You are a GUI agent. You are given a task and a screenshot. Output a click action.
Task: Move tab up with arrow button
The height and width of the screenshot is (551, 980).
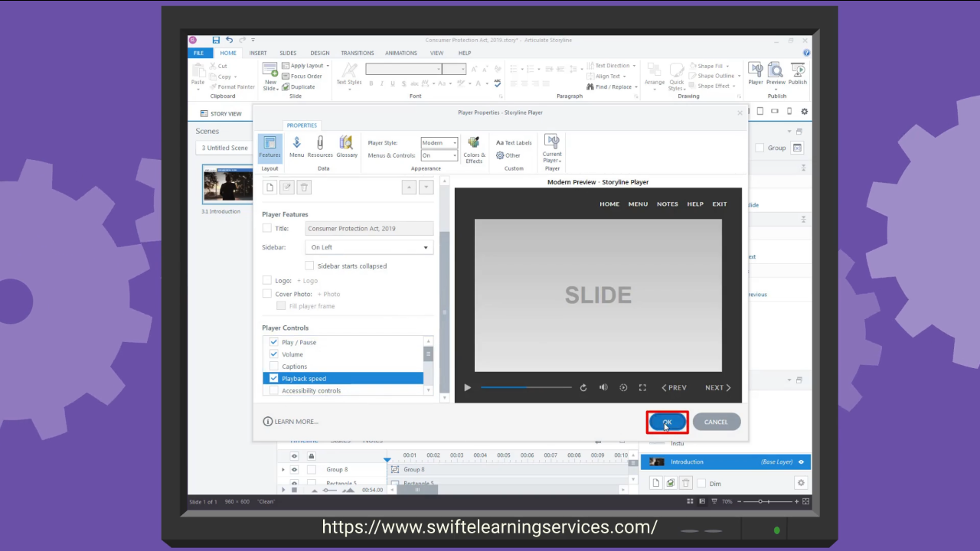pos(410,187)
